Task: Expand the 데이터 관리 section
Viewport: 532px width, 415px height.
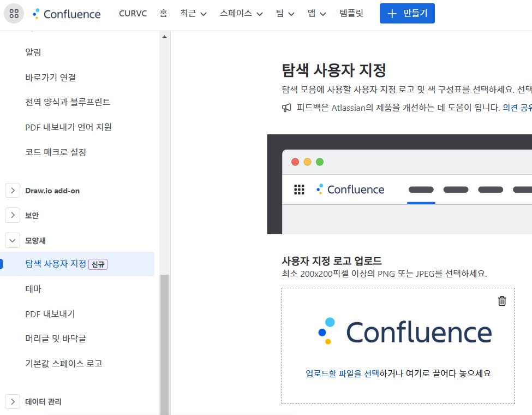Action: (x=13, y=402)
